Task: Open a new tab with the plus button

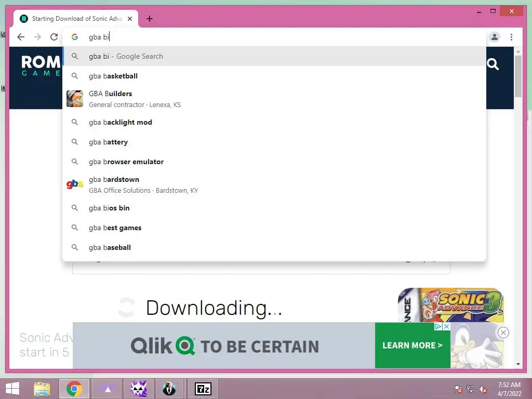Action: tap(150, 19)
